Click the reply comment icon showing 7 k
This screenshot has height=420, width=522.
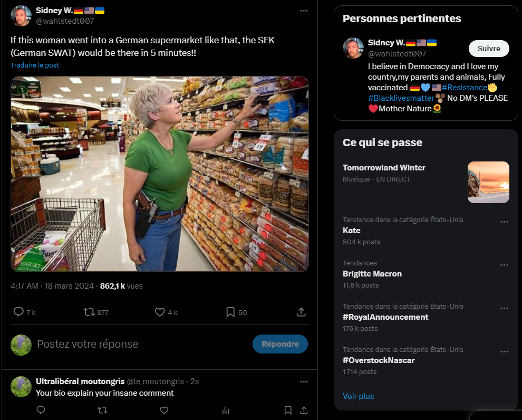click(18, 312)
